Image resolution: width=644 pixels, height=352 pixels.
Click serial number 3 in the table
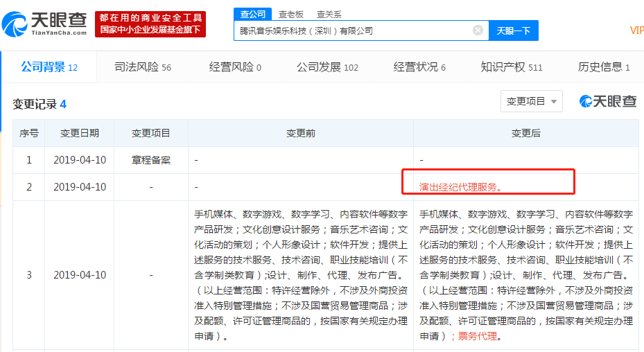pyautogui.click(x=28, y=275)
